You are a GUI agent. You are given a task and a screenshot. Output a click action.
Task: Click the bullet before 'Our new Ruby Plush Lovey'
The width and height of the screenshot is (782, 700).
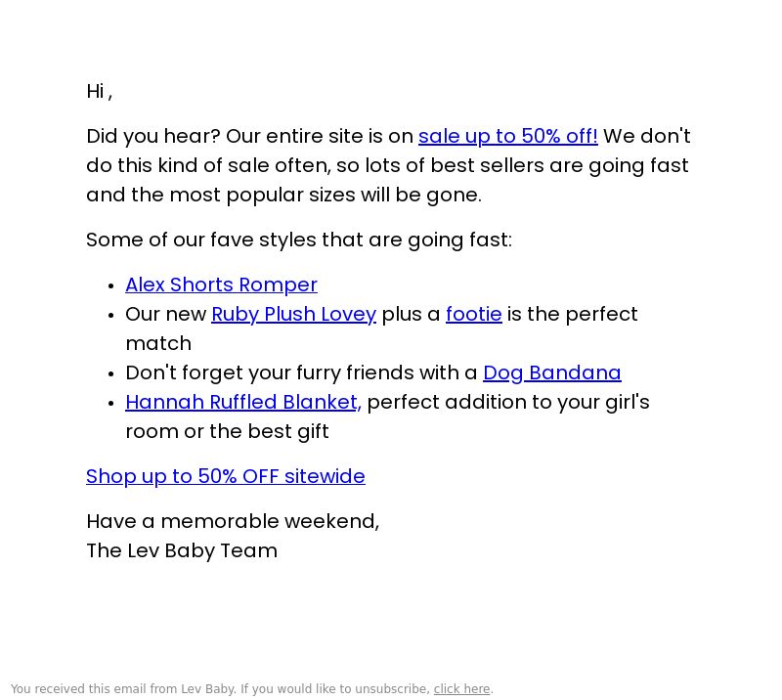[x=111, y=316]
